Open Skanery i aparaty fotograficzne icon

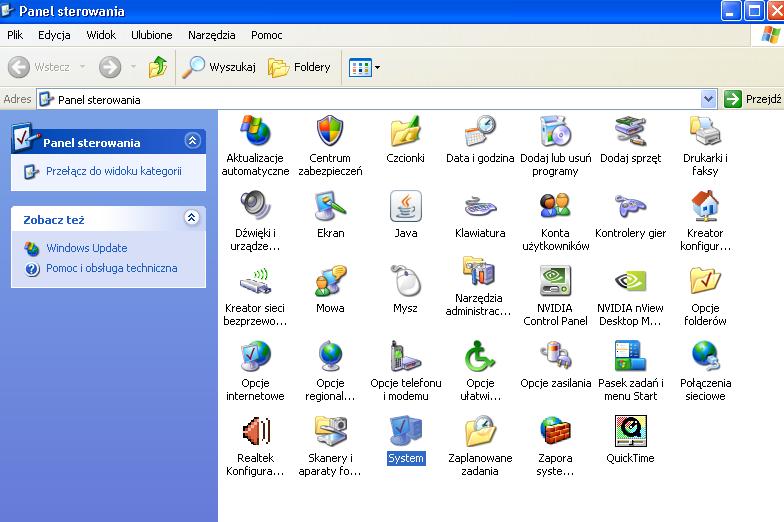tap(330, 431)
